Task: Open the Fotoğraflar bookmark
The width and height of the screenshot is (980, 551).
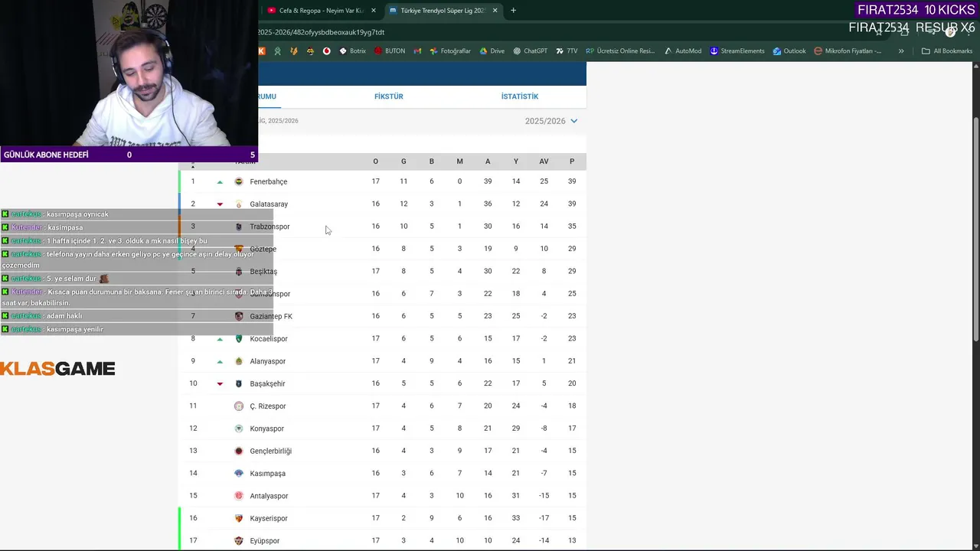Action: coord(450,51)
